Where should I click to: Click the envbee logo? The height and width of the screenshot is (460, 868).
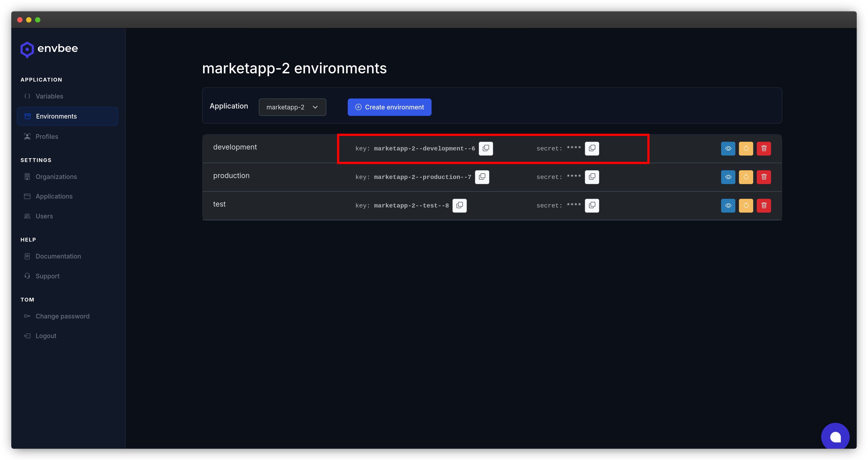point(49,49)
